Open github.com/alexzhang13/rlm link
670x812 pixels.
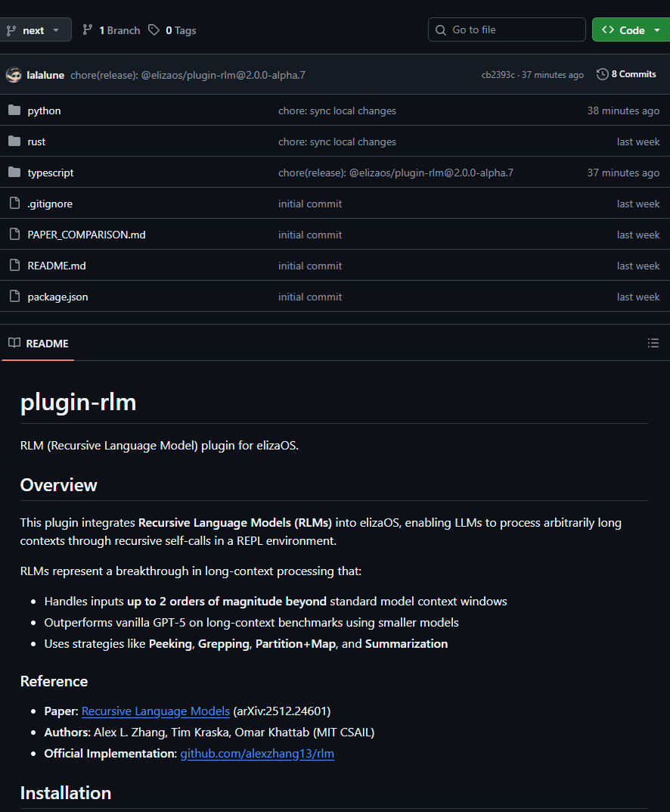257,754
